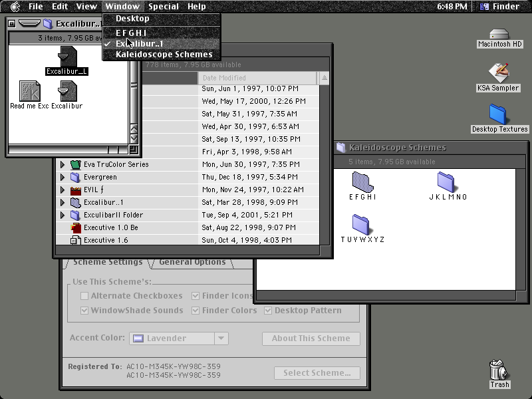The width and height of the screenshot is (532, 399).
Task: Toggle the Finder Colors checkbox
Action: coord(196,311)
